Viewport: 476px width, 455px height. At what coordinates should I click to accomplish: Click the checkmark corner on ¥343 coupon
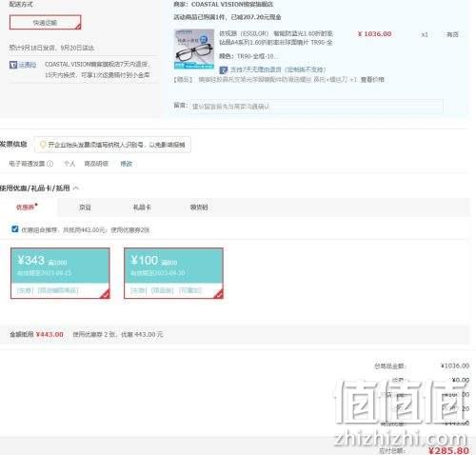[x=106, y=295]
